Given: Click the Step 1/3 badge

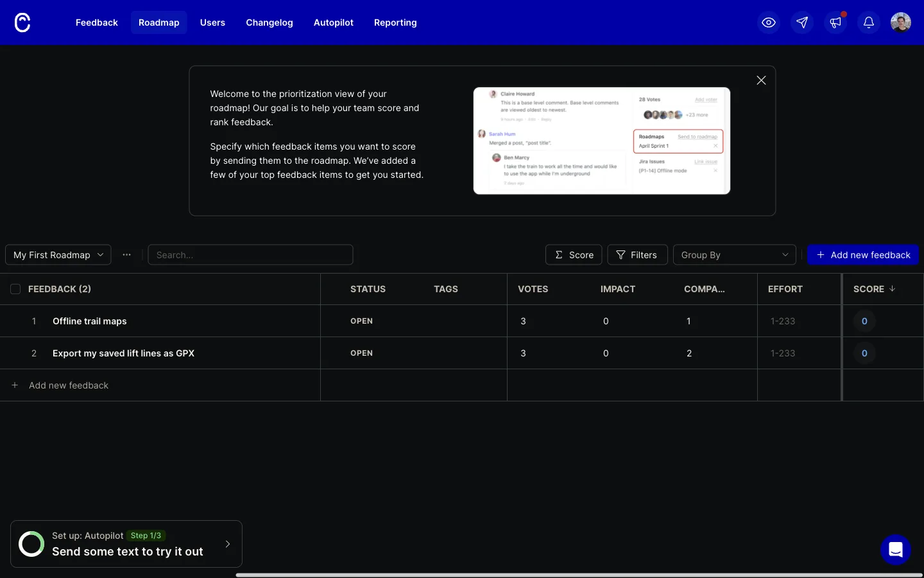Looking at the screenshot, I should (146, 536).
